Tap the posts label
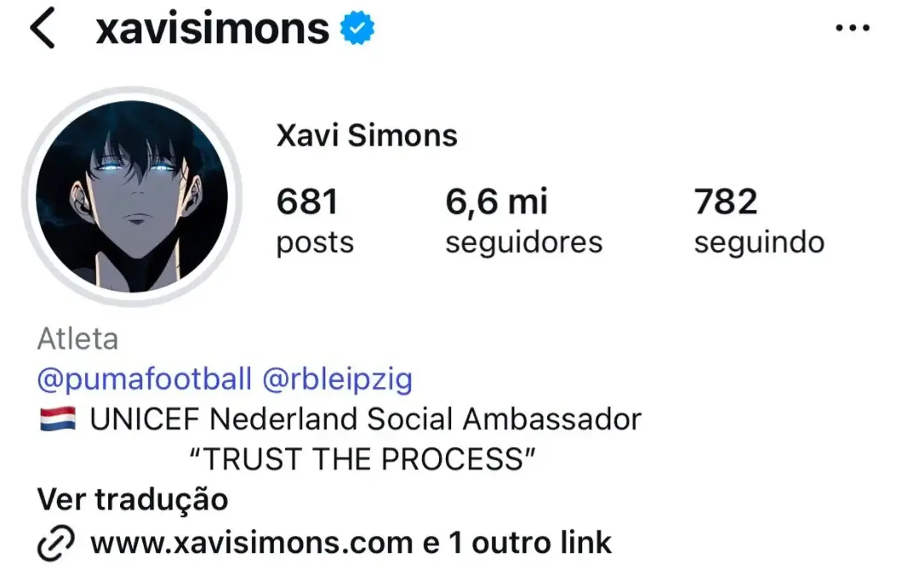924x570 pixels. pyautogui.click(x=315, y=243)
